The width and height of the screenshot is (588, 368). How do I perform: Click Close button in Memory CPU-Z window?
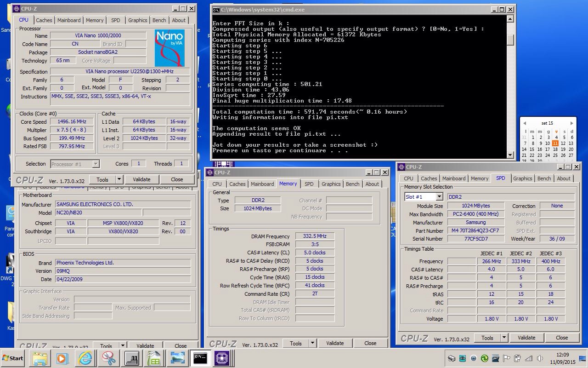point(370,343)
